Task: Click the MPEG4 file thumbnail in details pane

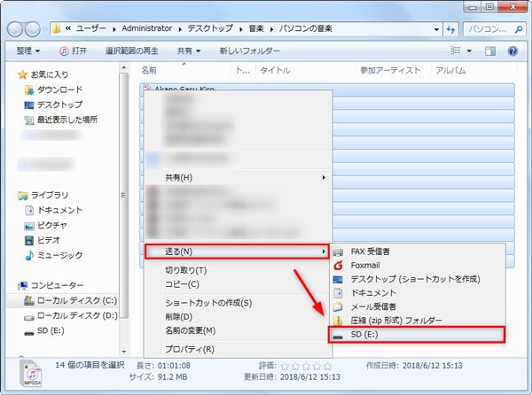Action: [32, 374]
